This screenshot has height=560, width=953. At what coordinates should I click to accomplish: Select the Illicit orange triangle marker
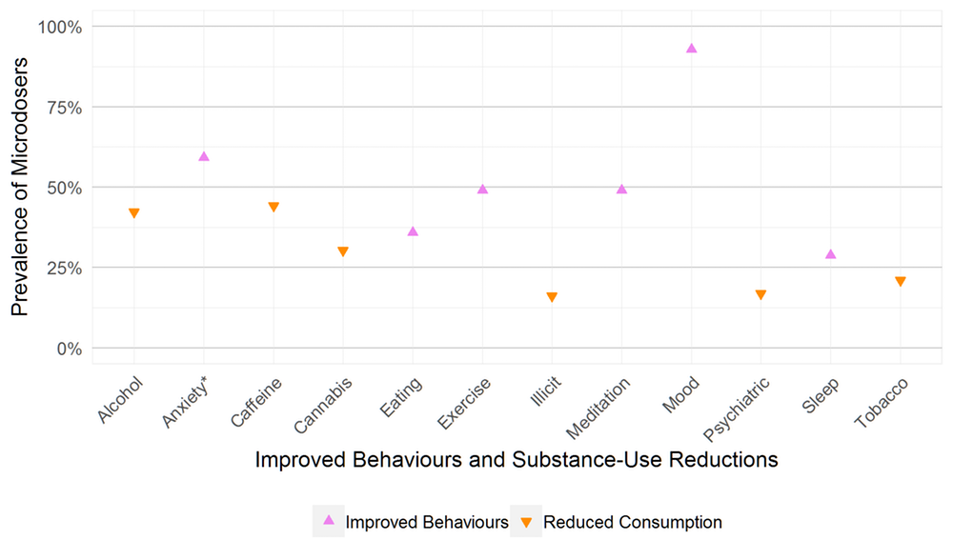[x=552, y=297]
